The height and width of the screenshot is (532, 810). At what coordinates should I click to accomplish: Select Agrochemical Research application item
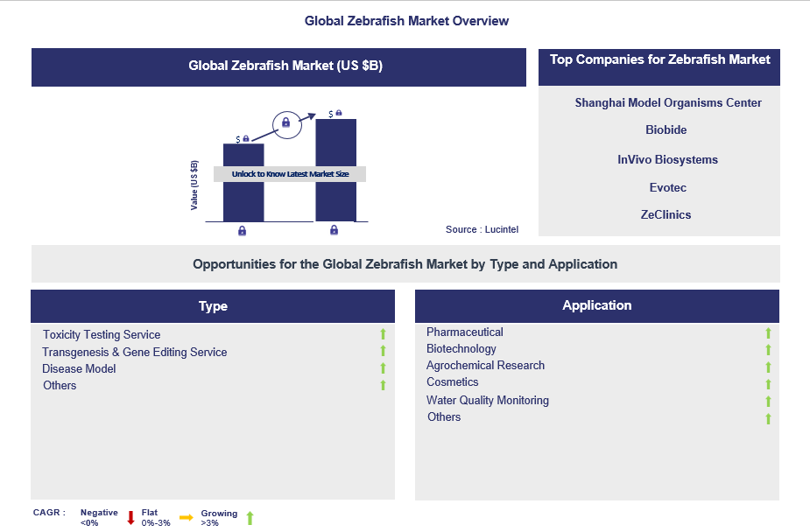[x=485, y=365]
